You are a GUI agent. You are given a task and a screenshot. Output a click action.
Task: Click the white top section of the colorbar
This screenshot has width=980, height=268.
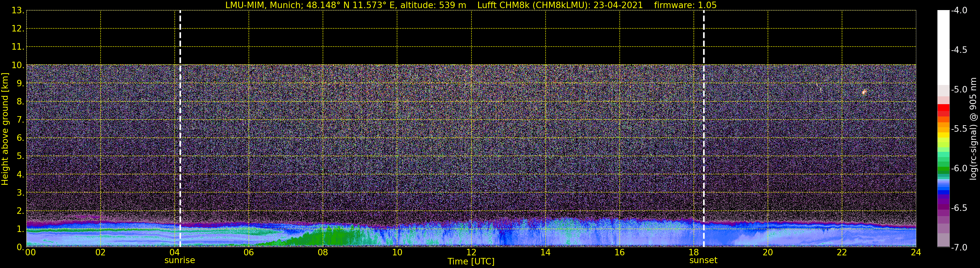pyautogui.click(x=944, y=47)
